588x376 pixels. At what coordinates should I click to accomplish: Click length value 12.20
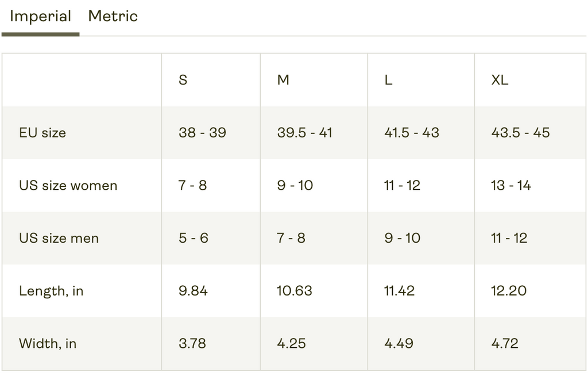point(509,291)
